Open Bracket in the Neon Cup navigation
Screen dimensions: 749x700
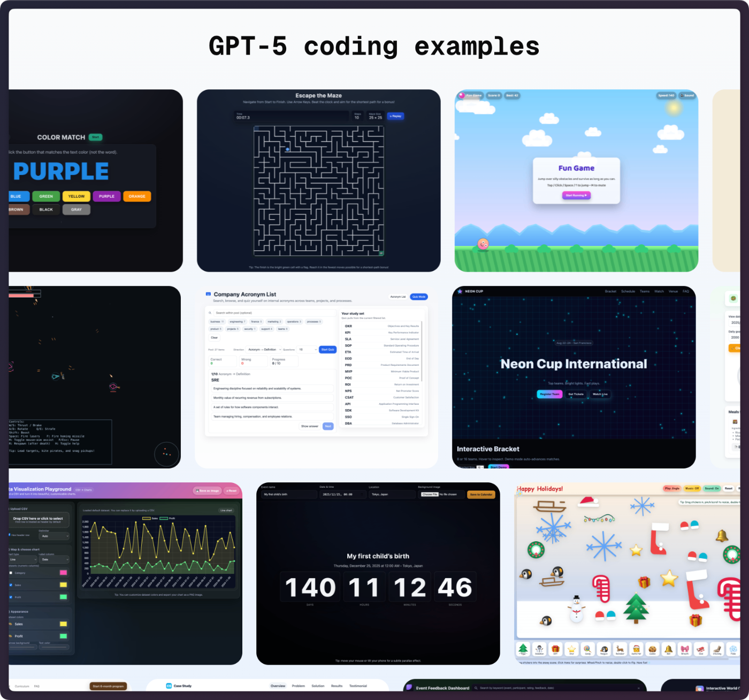pyautogui.click(x=610, y=291)
